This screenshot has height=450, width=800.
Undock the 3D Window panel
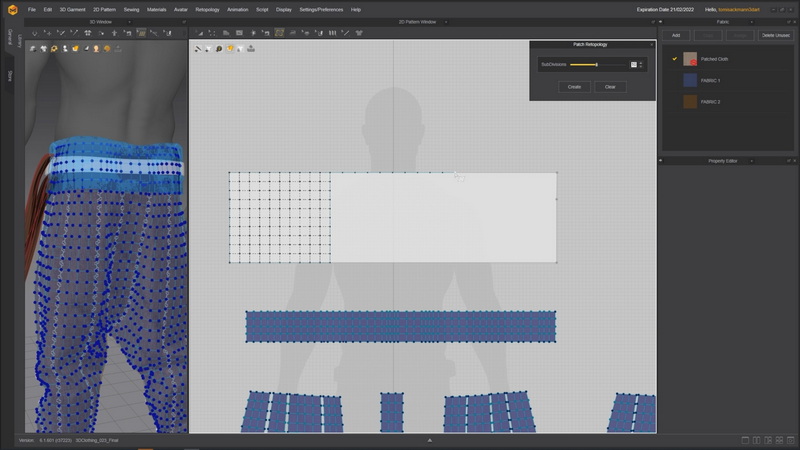click(184, 22)
